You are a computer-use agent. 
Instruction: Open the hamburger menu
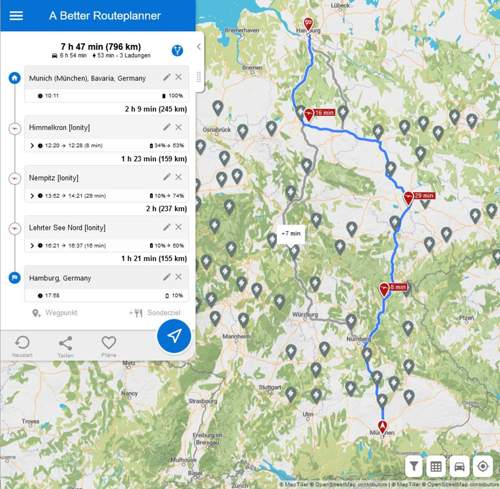(x=16, y=16)
